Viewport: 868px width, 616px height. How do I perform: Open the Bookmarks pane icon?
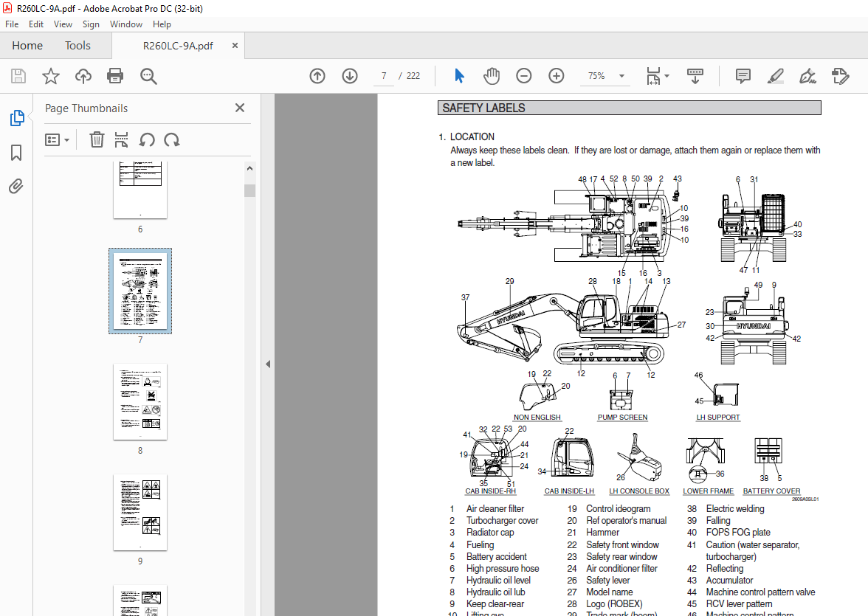(x=16, y=153)
